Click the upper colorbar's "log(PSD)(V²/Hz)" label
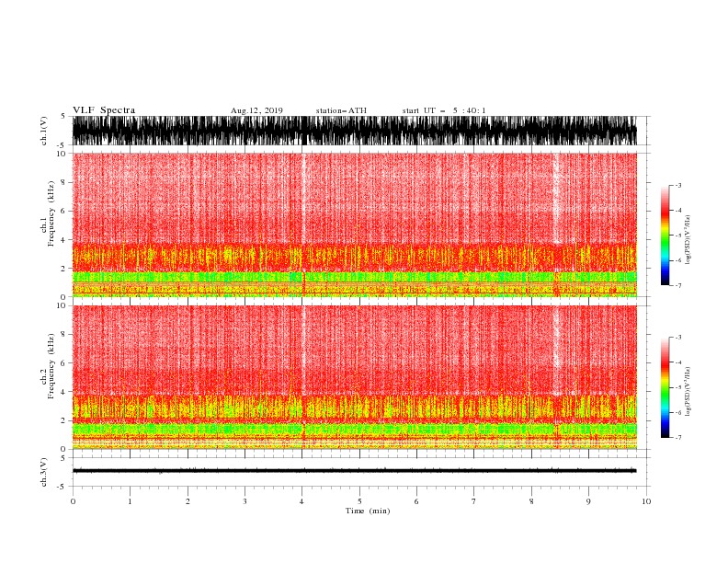The width and height of the screenshot is (728, 563). click(688, 240)
